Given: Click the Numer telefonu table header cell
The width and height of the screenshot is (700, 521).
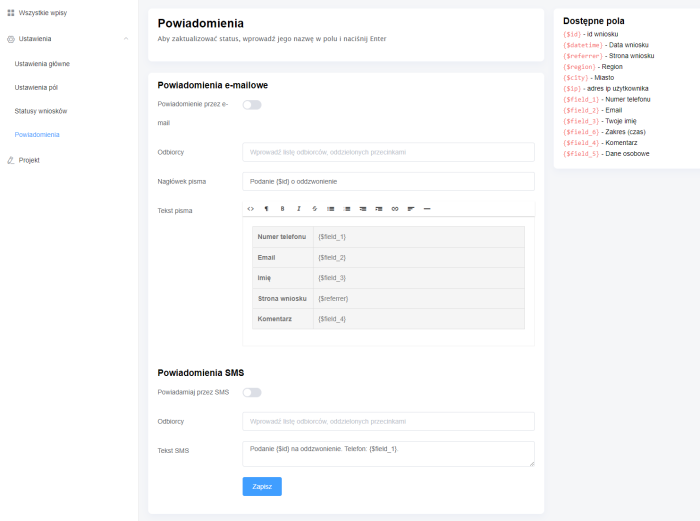Looking at the screenshot, I should click(283, 237).
